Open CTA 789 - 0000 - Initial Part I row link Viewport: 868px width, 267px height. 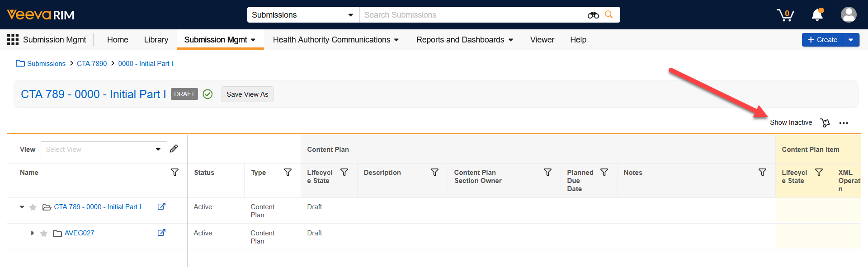point(98,207)
